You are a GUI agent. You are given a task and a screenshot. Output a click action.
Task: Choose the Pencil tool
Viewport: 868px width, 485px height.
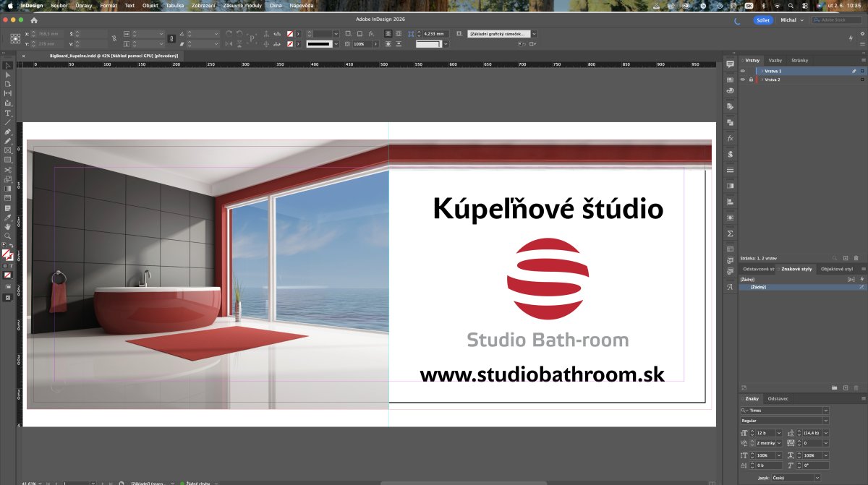pyautogui.click(x=8, y=141)
